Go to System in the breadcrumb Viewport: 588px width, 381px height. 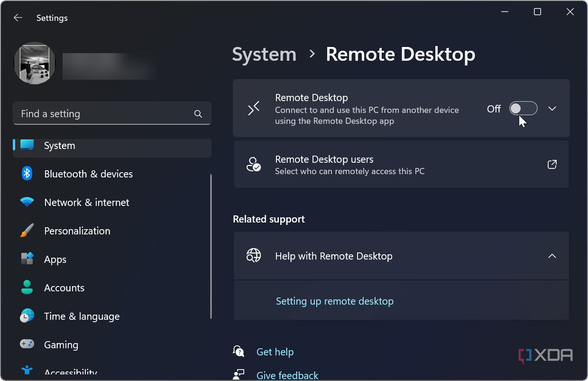click(264, 54)
